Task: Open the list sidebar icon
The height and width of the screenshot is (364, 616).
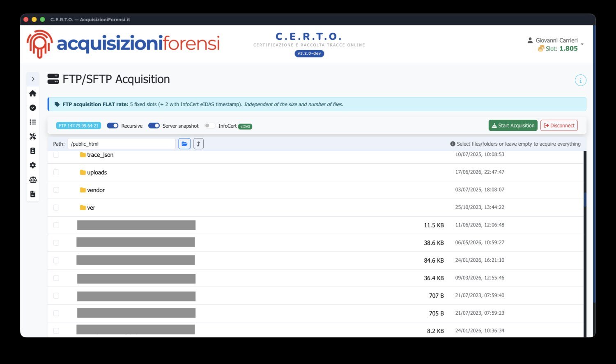Action: (33, 122)
